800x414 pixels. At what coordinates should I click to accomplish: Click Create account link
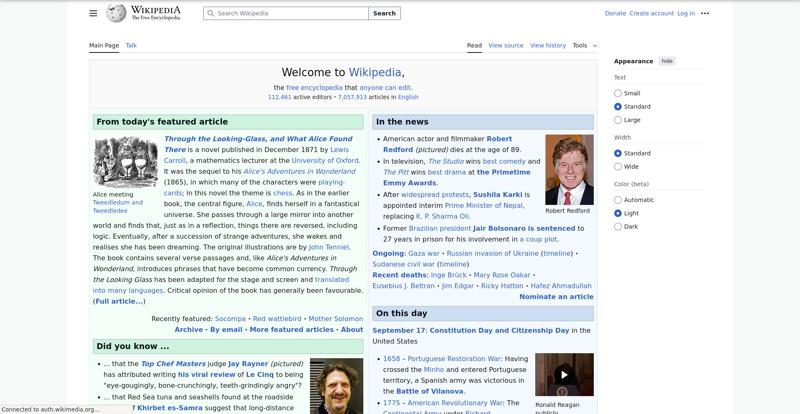(651, 13)
